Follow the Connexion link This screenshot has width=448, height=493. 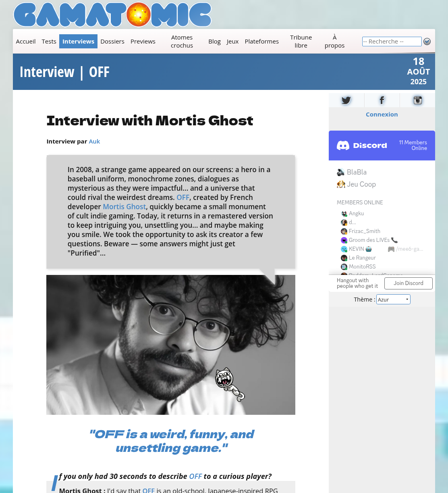click(x=382, y=114)
